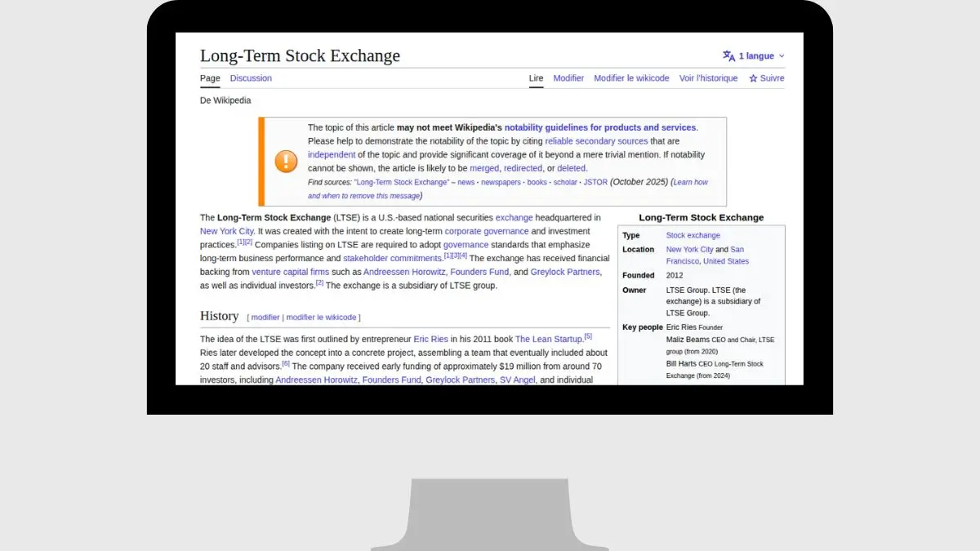This screenshot has width=980, height=551.
Task: Open Modifier le wikicode tab
Action: coord(631,78)
